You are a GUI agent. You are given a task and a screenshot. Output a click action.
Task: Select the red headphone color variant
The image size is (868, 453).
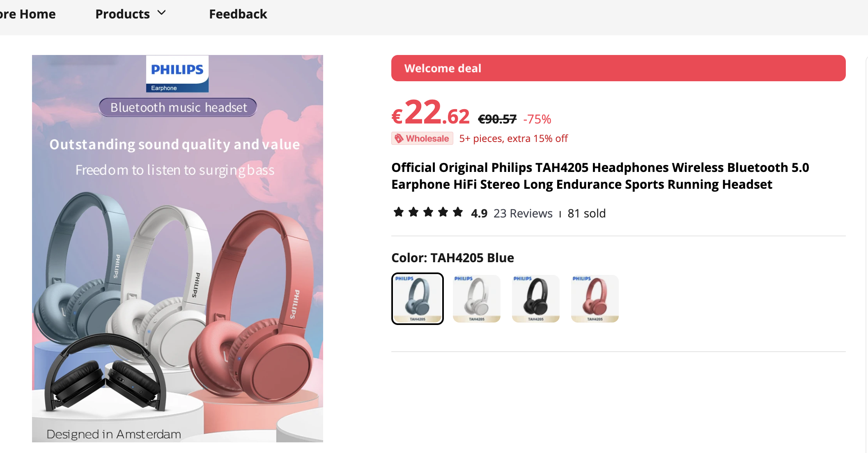(x=595, y=299)
